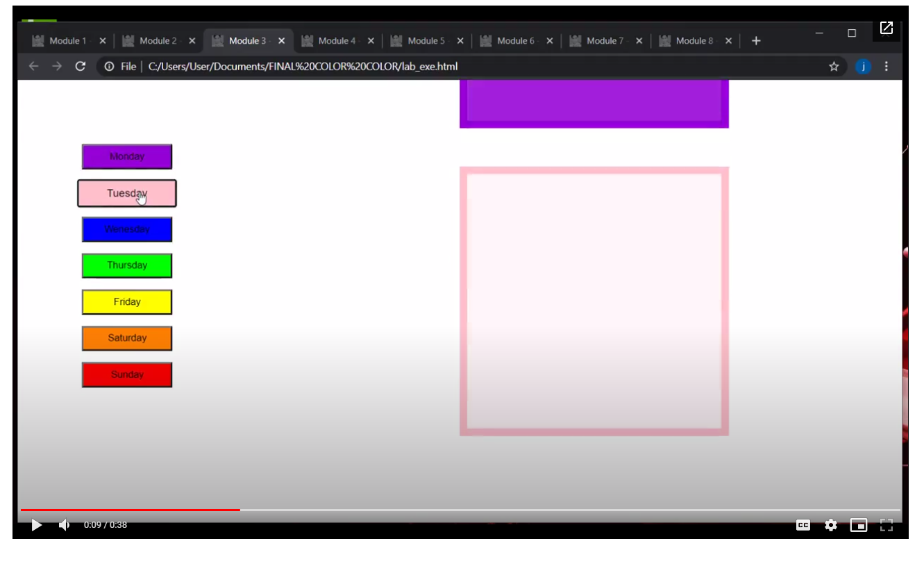Click the pink bordered square box
924x575 pixels.
point(594,301)
